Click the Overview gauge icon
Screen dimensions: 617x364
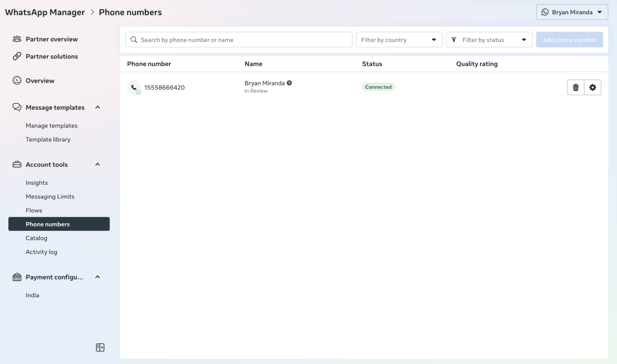17,80
